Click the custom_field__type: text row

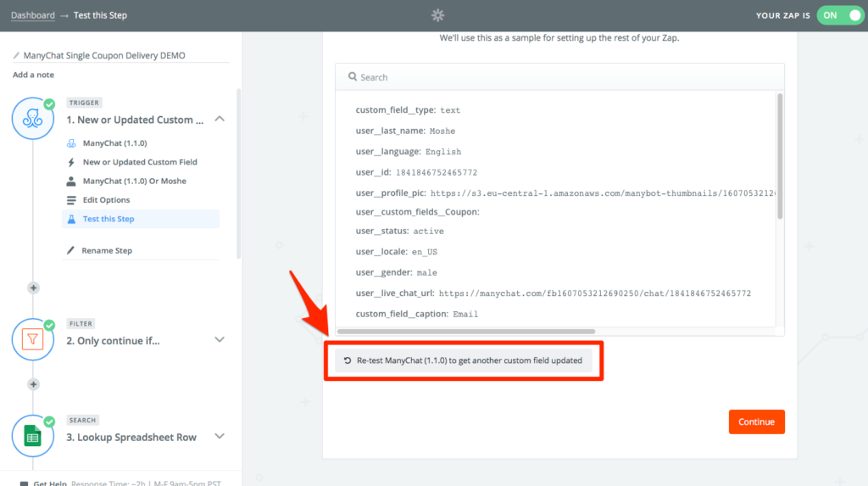(408, 109)
